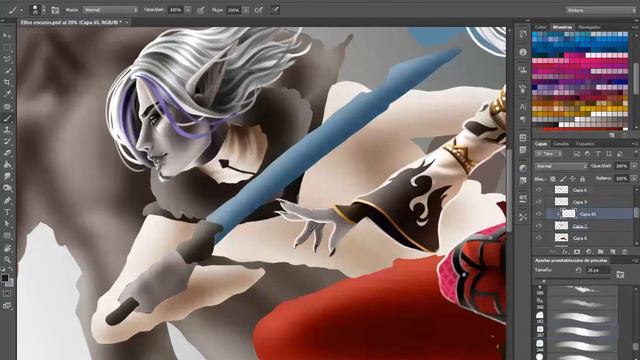640x360 pixels.
Task: Toggle lock position
Action: coord(573,179)
